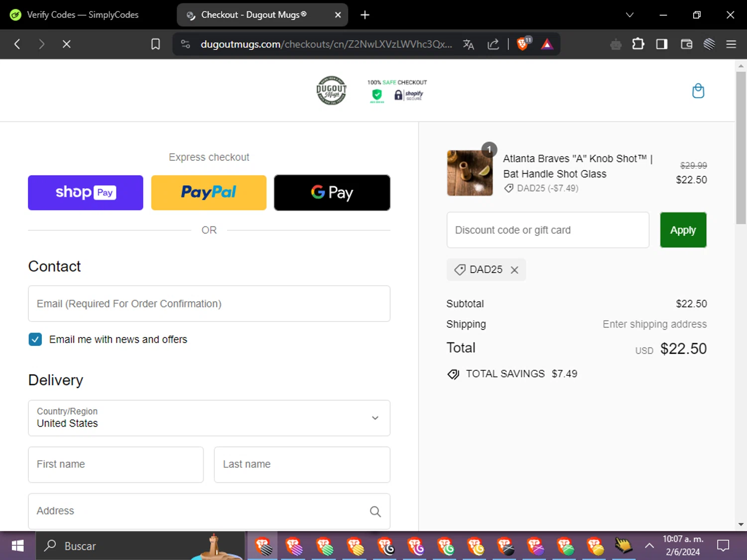Viewport: 747px width, 560px height.
Task: Open the Windows Start menu
Action: [17, 546]
